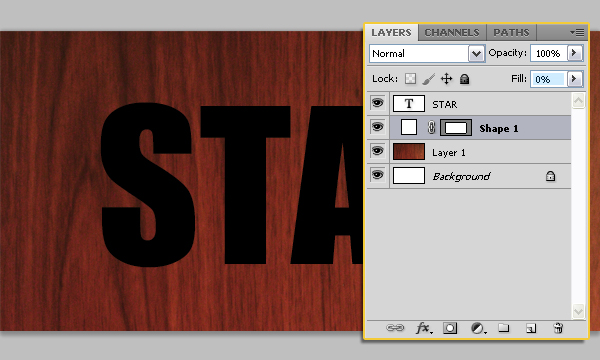Click the Delete layer trash icon
Viewport: 600px width, 360px height.
click(558, 328)
